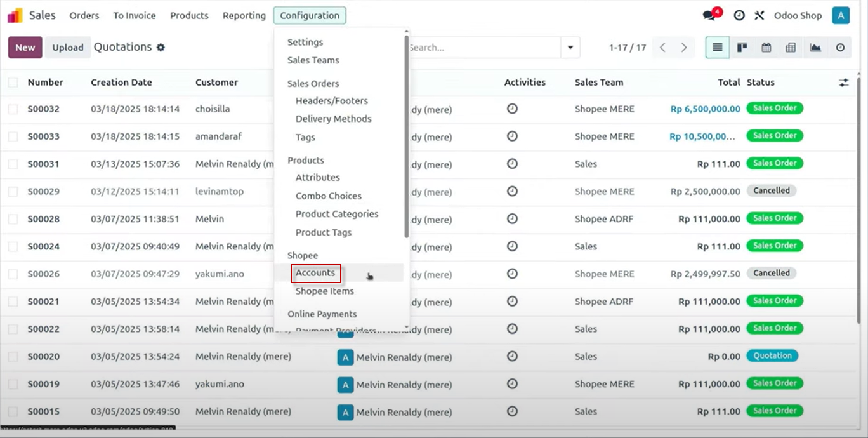Sort by the Creation Date column header
The width and height of the screenshot is (868, 438).
click(x=121, y=83)
